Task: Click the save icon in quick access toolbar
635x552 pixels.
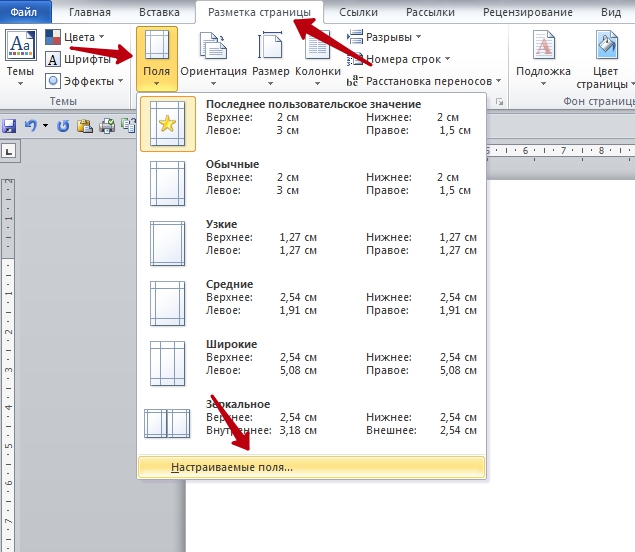Action: 10,126
